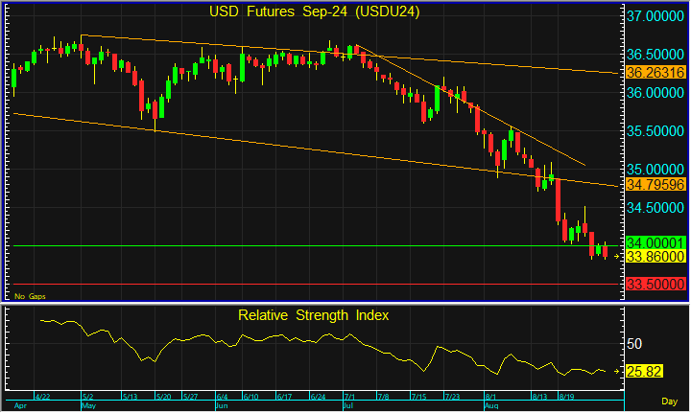Select the 'Relative Strength Index' title
691x413 pixels.
click(313, 316)
